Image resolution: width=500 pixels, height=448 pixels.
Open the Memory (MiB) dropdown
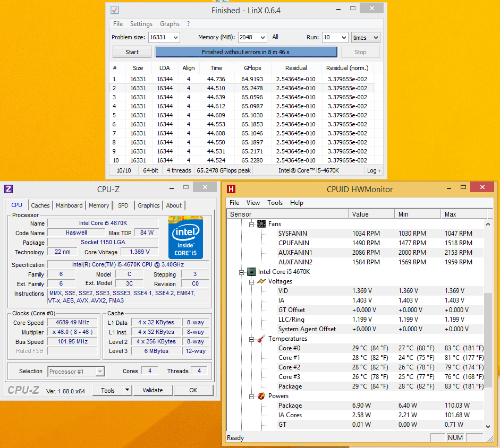(262, 38)
